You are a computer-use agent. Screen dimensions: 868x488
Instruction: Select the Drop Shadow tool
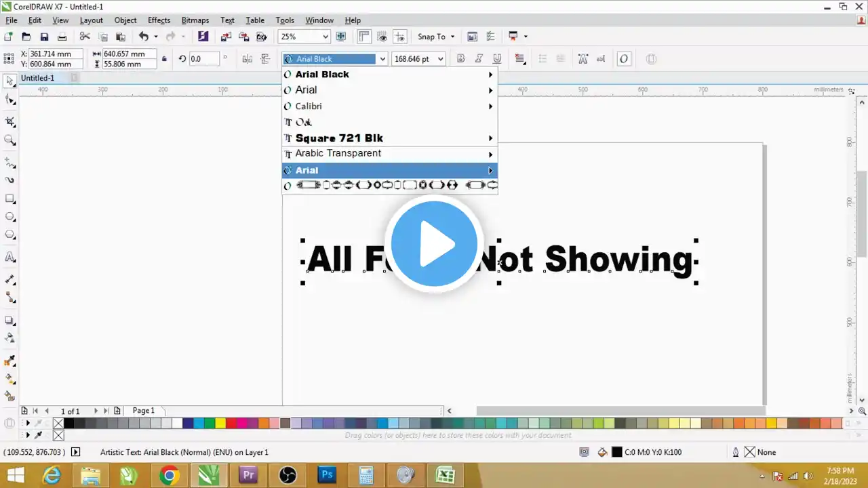pos(9,320)
